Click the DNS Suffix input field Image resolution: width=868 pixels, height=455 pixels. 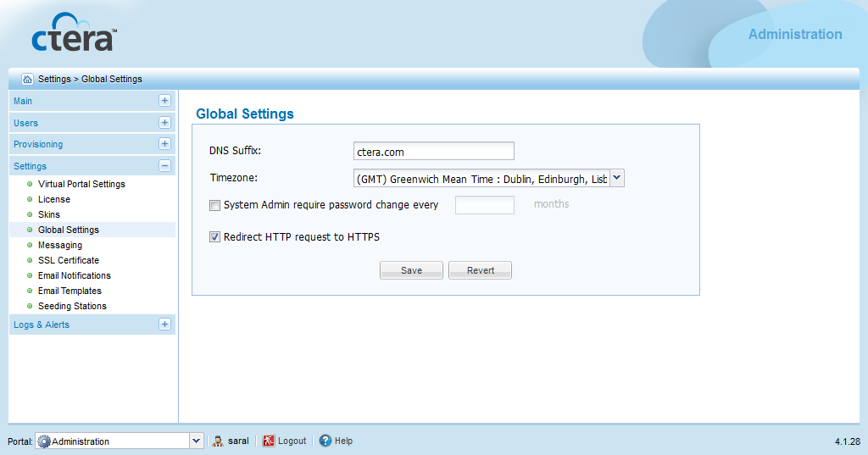click(x=433, y=151)
